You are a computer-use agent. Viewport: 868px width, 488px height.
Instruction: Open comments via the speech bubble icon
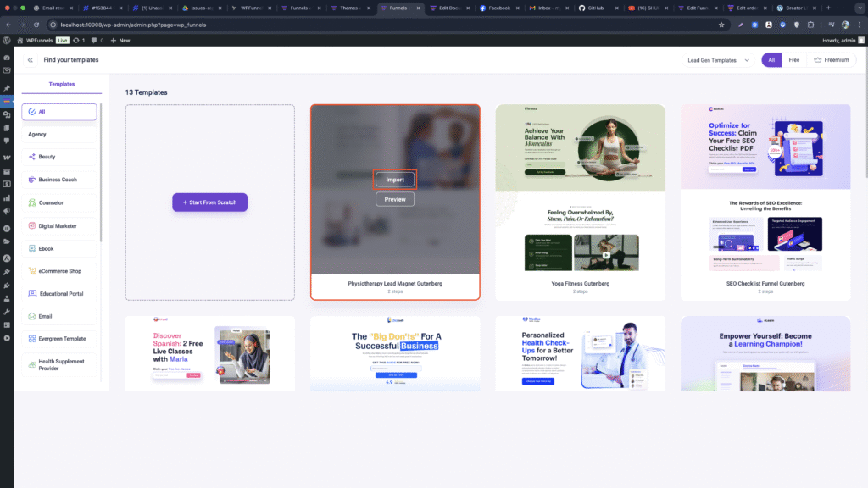tap(95, 40)
